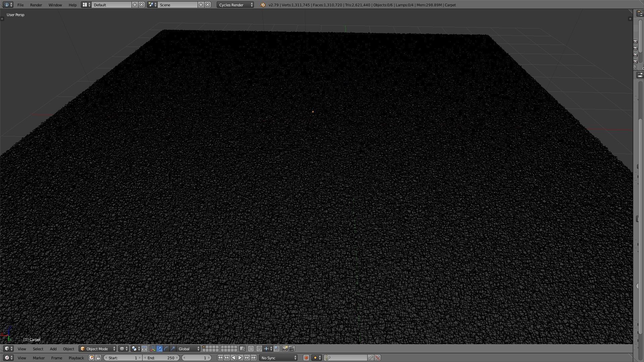Viewport: 644px width, 362px height.
Task: Jump to next keyframe
Action: coord(247,358)
